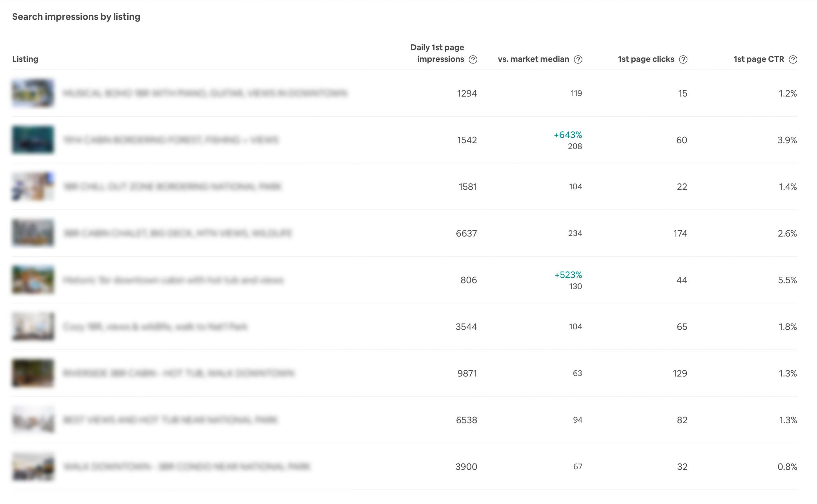Viewport: 817px width, 504px height.
Task: Click the Listing column header
Action: (25, 59)
